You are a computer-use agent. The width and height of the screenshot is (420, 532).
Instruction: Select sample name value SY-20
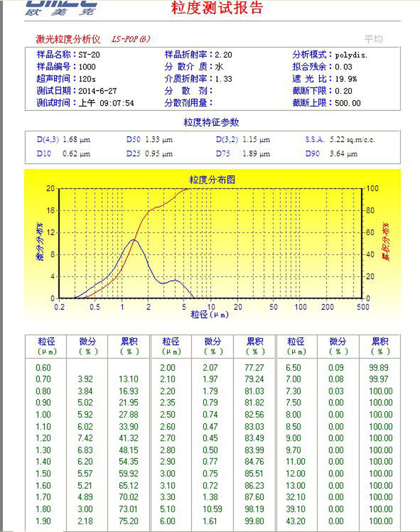(89, 55)
